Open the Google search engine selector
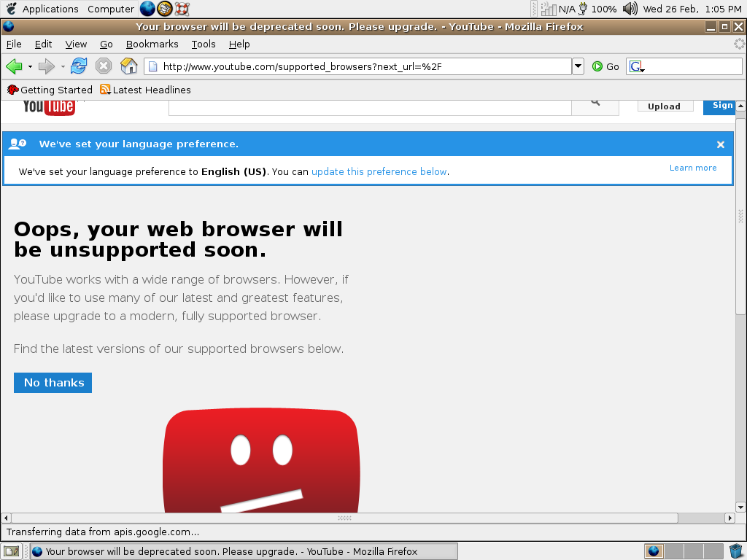The width and height of the screenshot is (747, 560). (636, 66)
